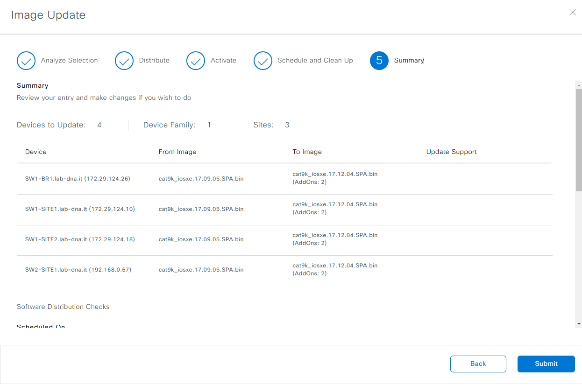Click the scrollbar up arrow
Image resolution: width=582 pixels, height=392 pixels.
pos(579,85)
